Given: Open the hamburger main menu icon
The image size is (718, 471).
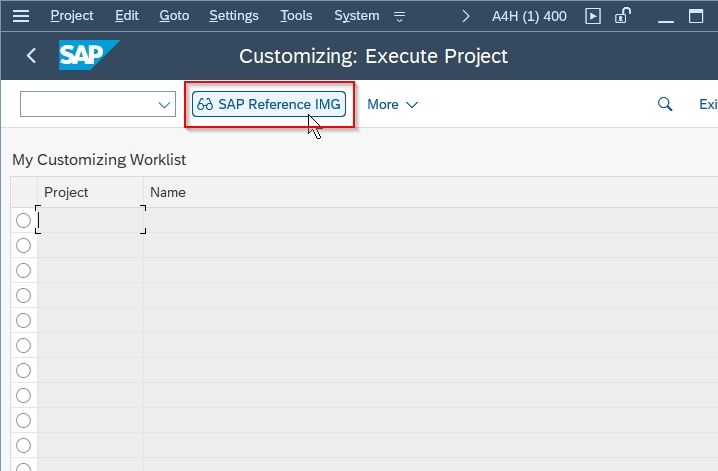Looking at the screenshot, I should coord(21,16).
